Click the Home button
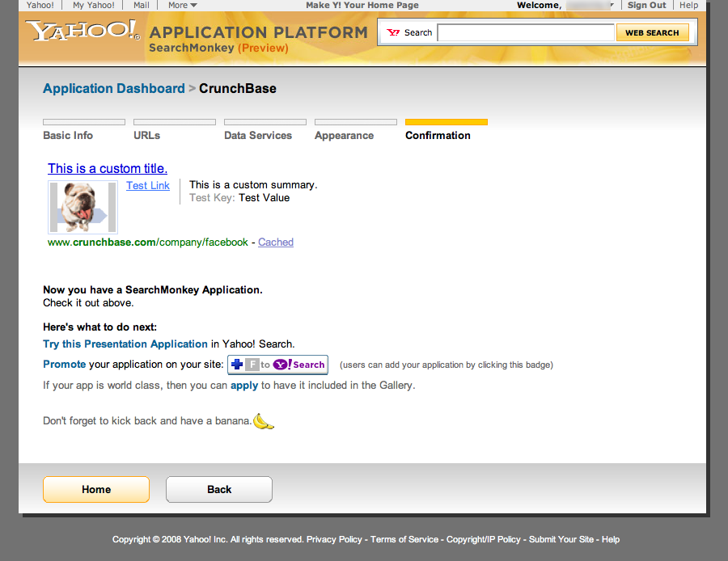The height and width of the screenshot is (561, 728). (x=96, y=490)
